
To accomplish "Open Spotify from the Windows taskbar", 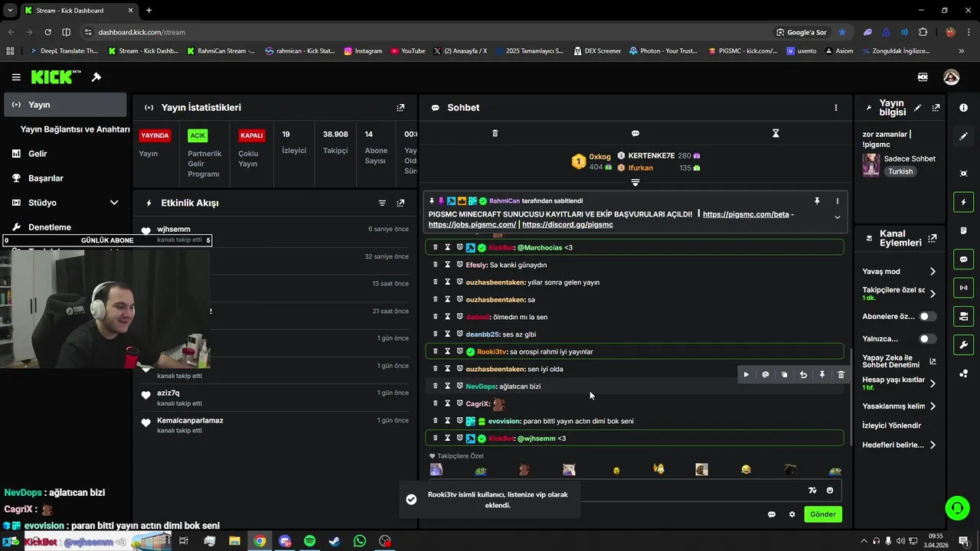I will tap(309, 541).
